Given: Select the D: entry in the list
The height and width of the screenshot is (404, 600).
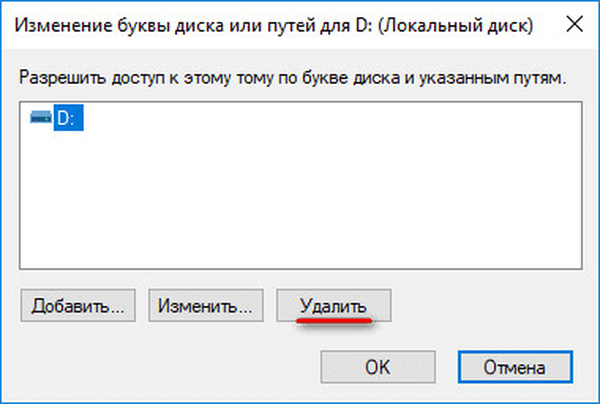Looking at the screenshot, I should coord(67,120).
